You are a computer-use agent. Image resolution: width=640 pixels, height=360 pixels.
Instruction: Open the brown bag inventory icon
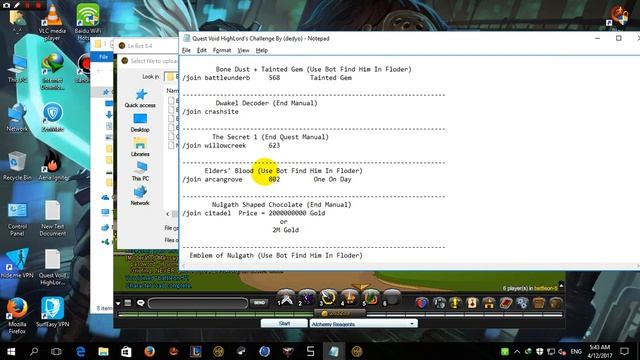pos(556,303)
